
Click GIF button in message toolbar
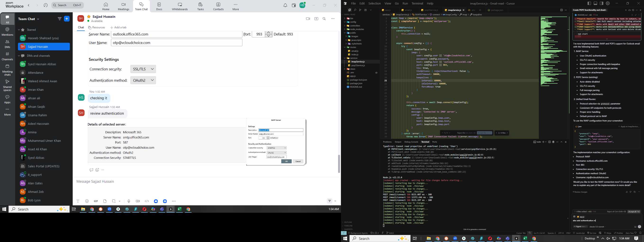(x=96, y=201)
